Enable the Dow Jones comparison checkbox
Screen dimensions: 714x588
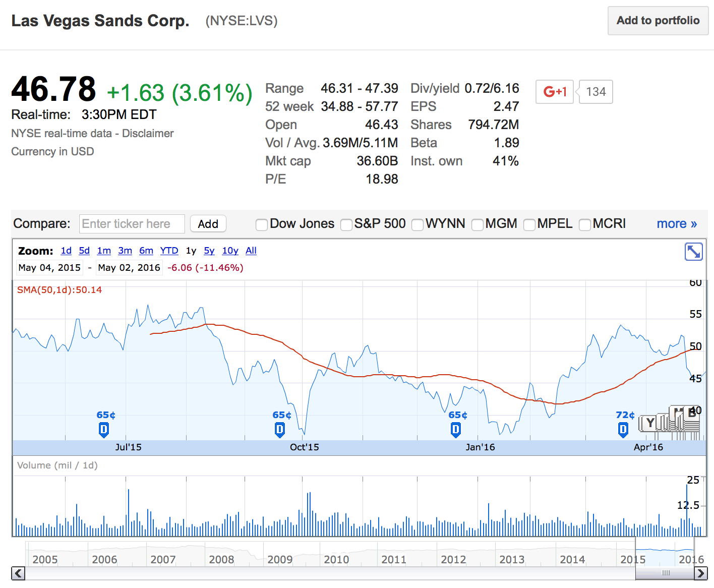[x=261, y=224]
